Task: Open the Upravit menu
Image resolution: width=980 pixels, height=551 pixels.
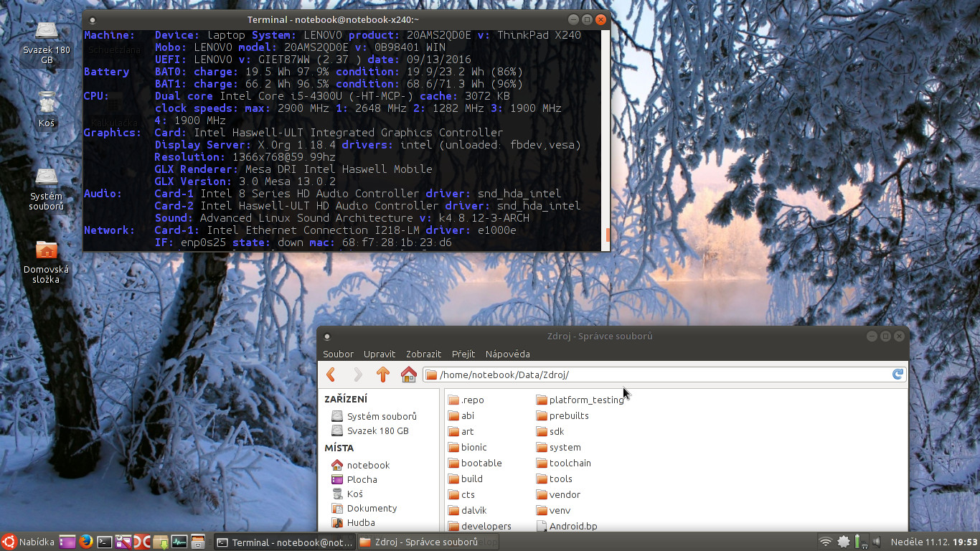Action: (380, 354)
